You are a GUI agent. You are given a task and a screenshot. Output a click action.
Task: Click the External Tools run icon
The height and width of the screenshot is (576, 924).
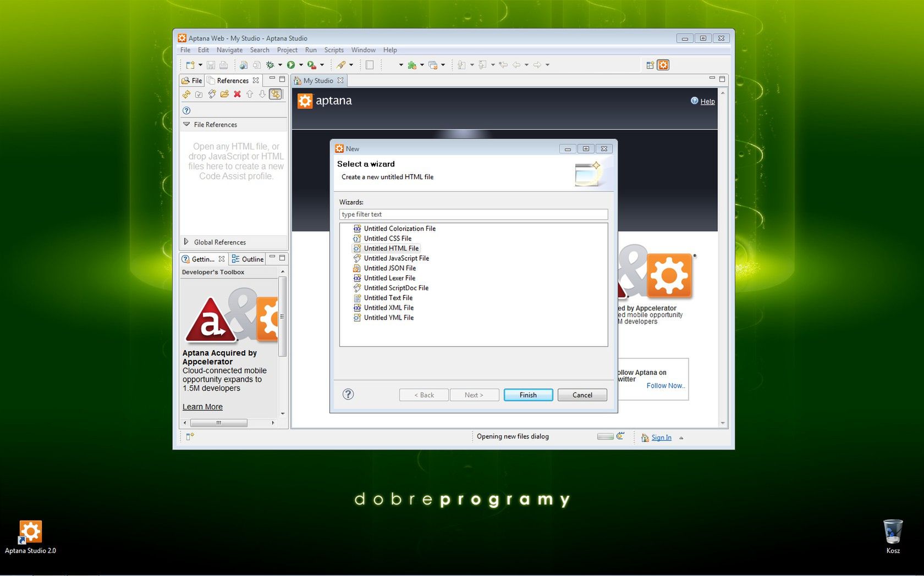tap(312, 65)
